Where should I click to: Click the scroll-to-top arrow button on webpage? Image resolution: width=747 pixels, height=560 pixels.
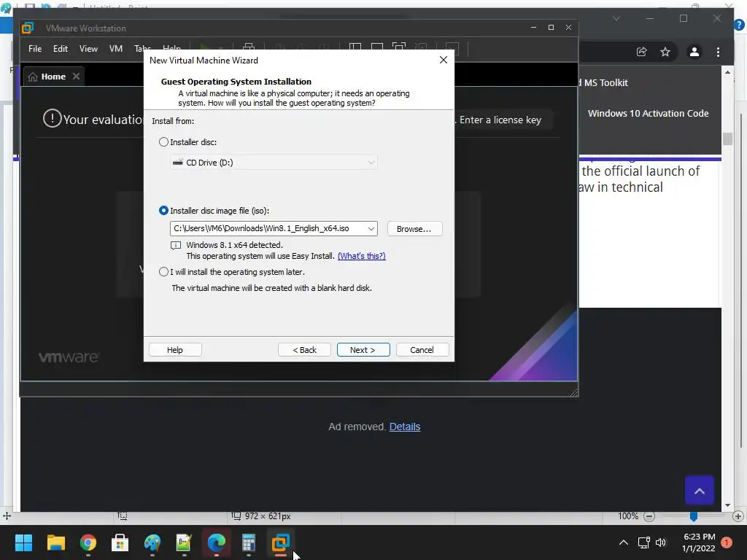click(700, 491)
